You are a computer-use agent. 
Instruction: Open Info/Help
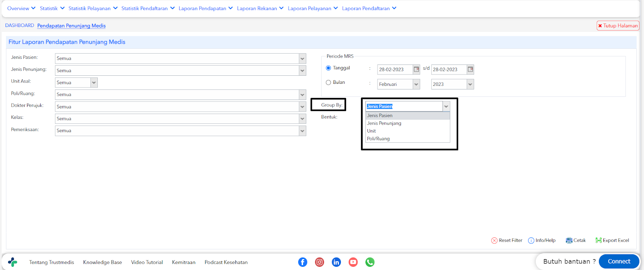point(542,240)
